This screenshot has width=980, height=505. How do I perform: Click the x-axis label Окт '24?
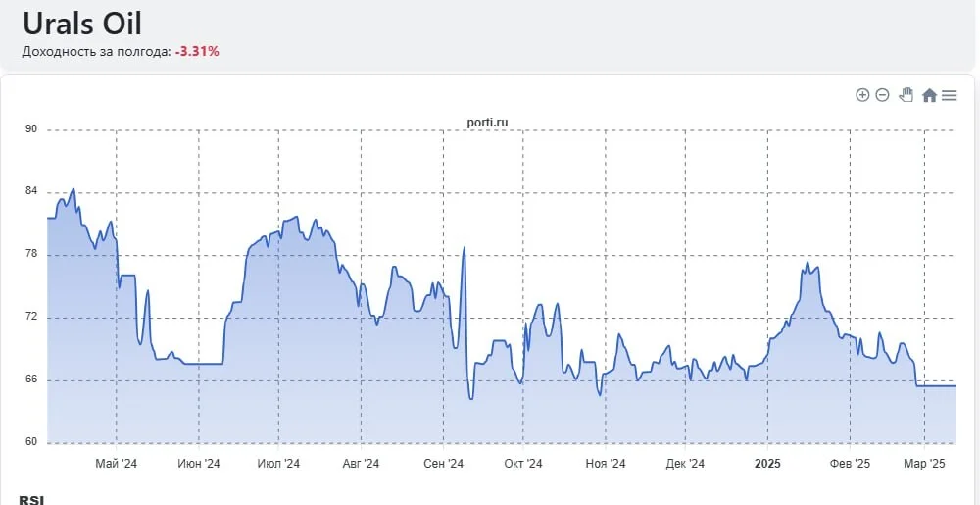click(x=523, y=465)
